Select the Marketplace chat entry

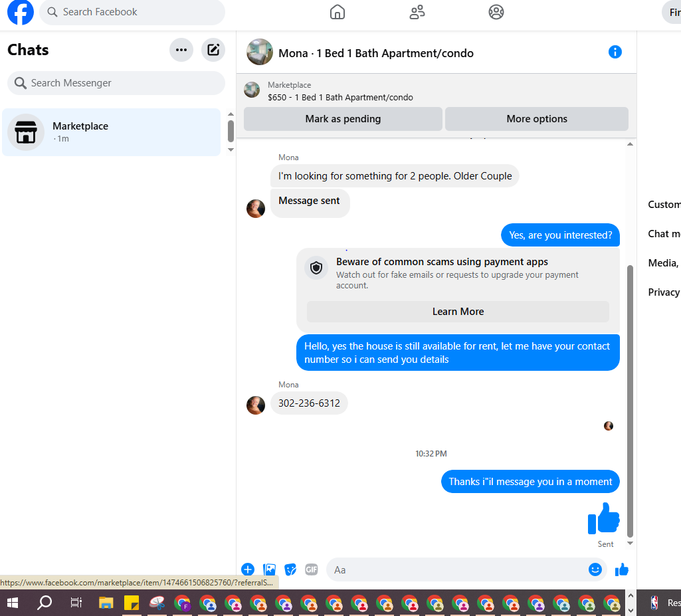pyautogui.click(x=111, y=132)
